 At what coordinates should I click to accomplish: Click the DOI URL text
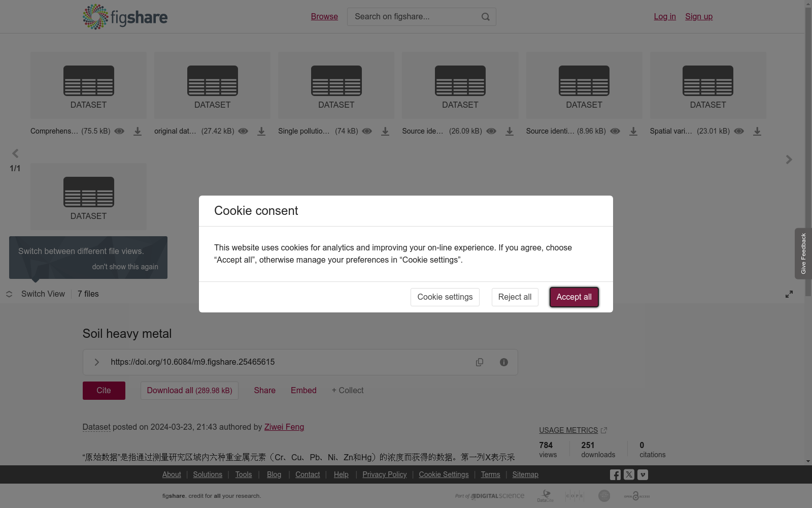pyautogui.click(x=193, y=362)
